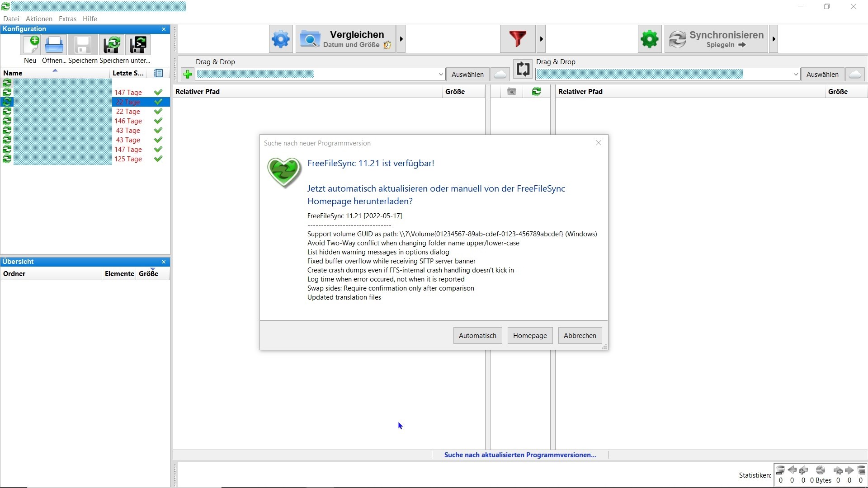The image size is (868, 488).
Task: Click Abbrechen to cancel the update
Action: coord(580,336)
